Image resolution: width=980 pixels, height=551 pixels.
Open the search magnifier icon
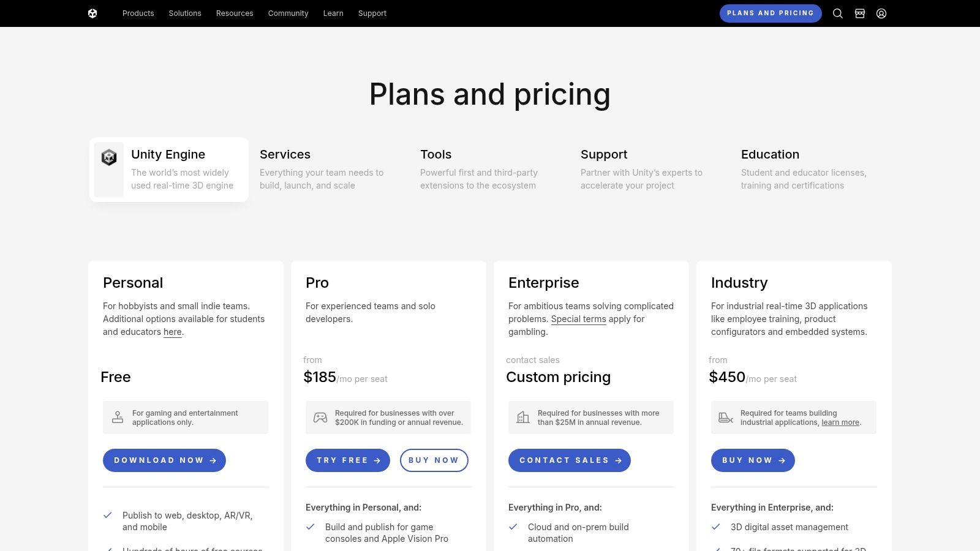[838, 13]
